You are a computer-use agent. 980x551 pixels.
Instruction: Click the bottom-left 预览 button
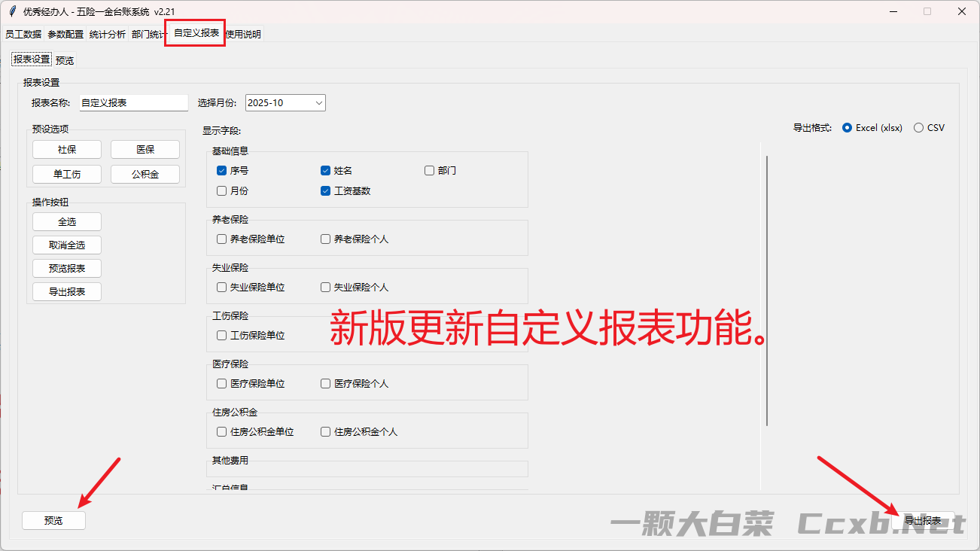point(53,520)
